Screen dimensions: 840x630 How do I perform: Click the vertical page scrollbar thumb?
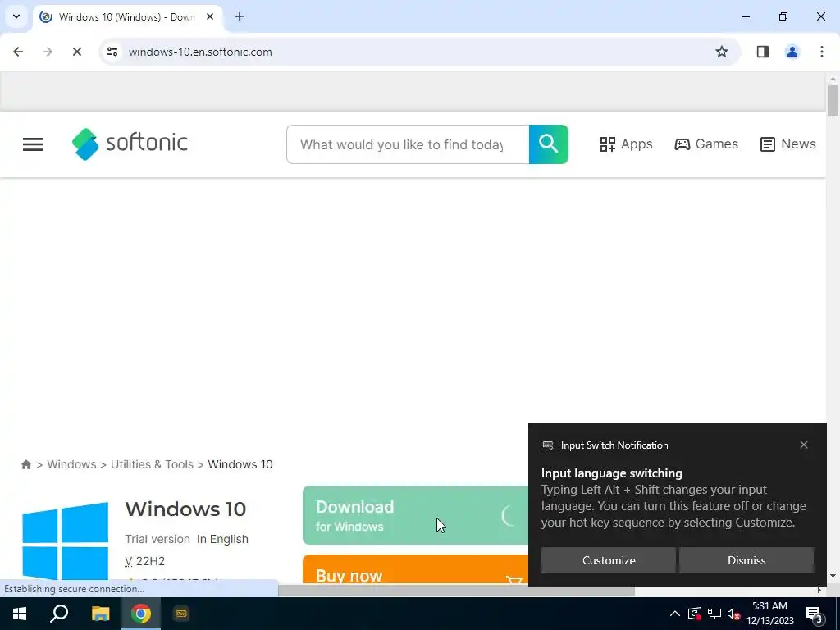(x=833, y=100)
